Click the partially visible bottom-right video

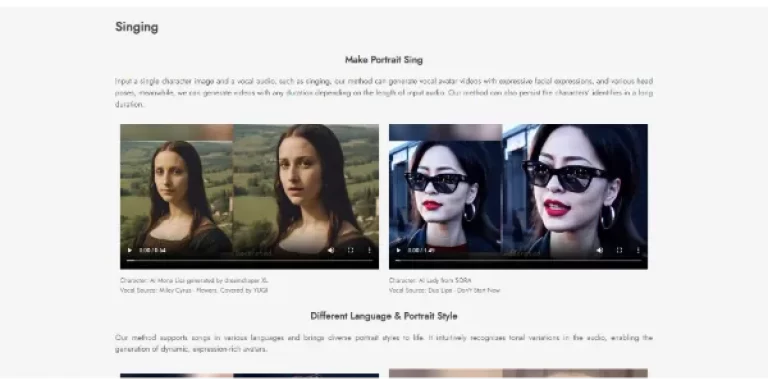518,373
